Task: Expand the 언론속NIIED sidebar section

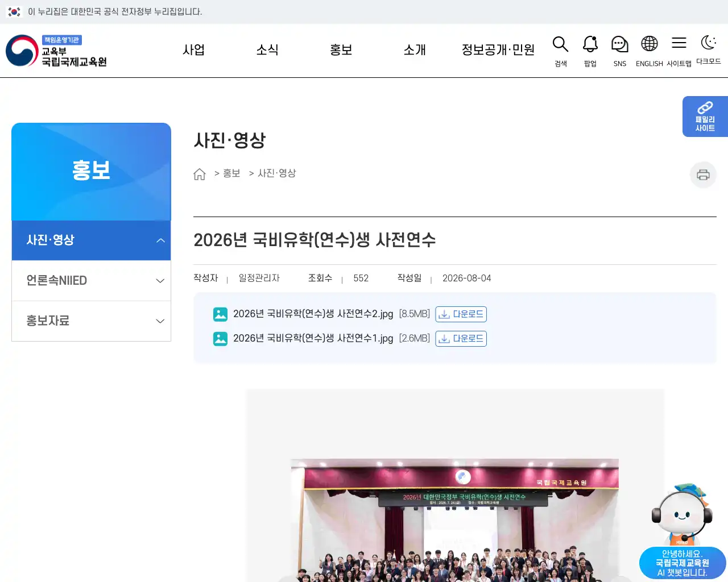Action: click(91, 281)
